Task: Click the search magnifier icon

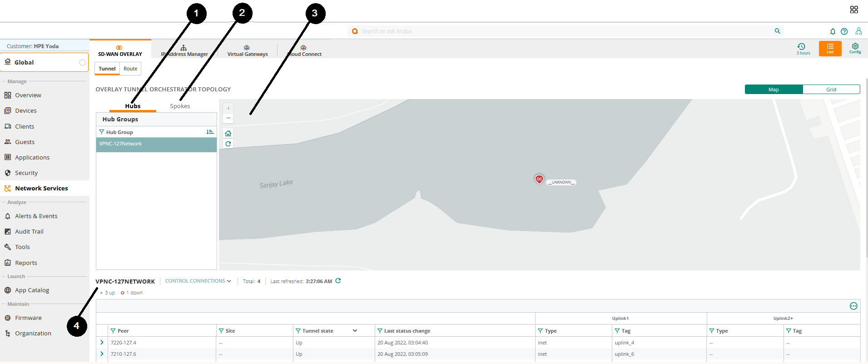Action: click(778, 31)
